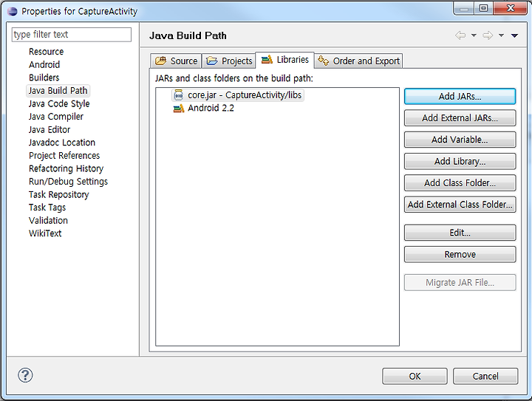Select Resource in the properties tree

[x=46, y=52]
